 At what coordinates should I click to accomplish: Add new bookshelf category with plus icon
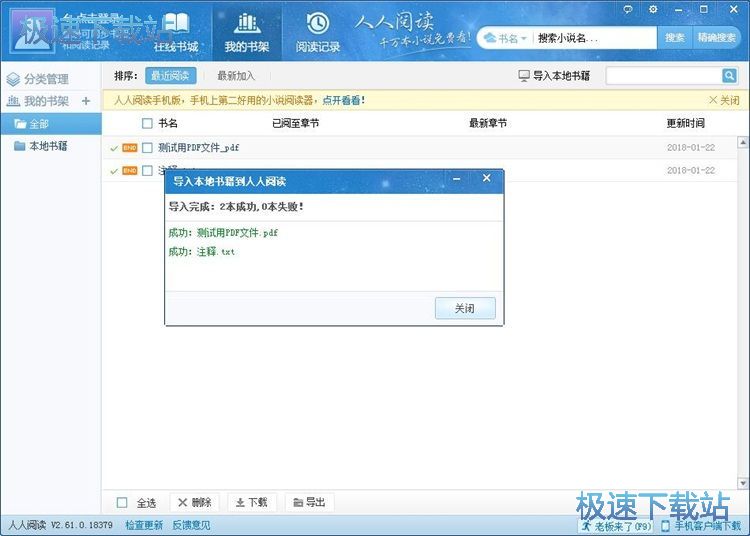[86, 101]
